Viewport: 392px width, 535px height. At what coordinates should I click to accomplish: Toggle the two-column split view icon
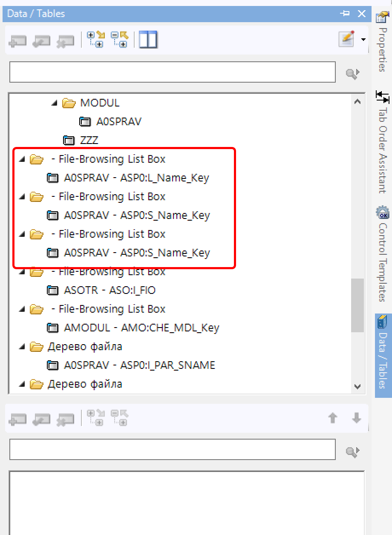click(148, 40)
